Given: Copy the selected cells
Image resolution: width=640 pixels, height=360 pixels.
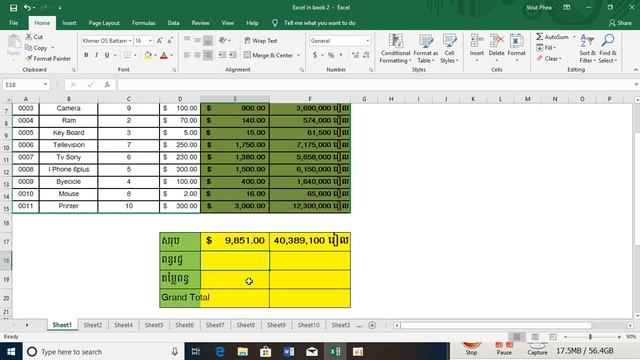Looking at the screenshot, I should click(x=36, y=48).
